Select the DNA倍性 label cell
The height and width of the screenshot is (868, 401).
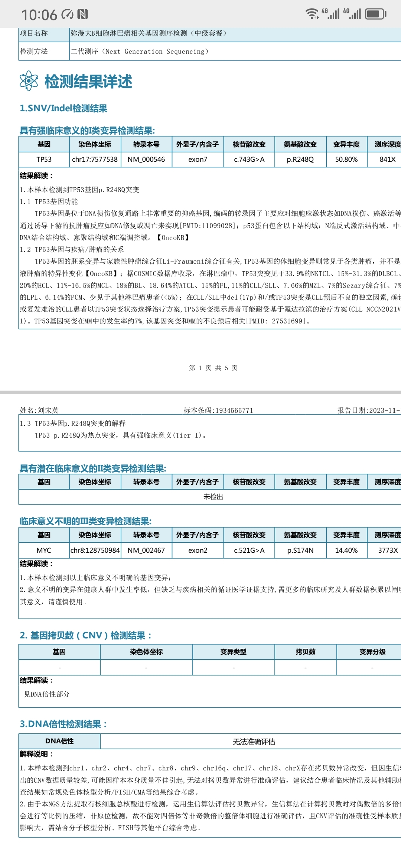(x=59, y=741)
